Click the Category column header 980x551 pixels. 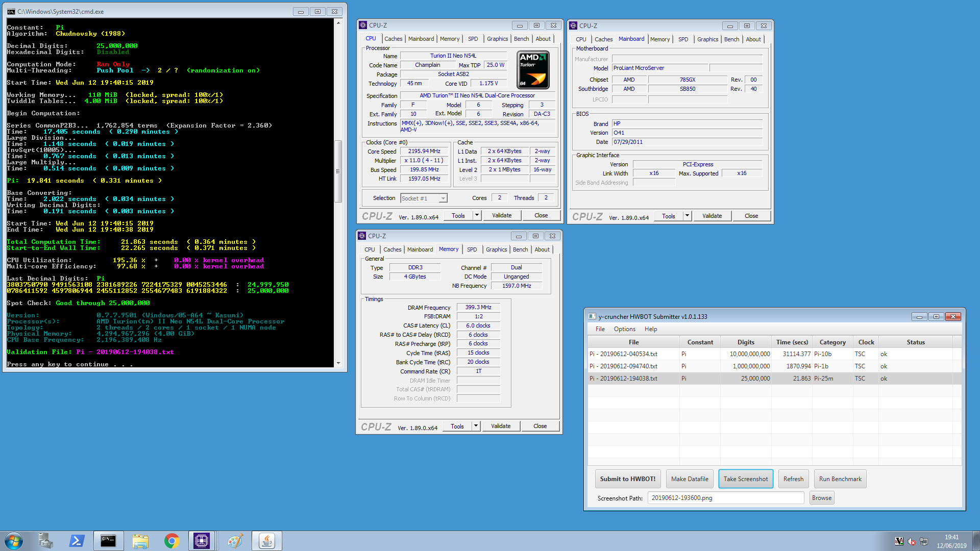[832, 342]
